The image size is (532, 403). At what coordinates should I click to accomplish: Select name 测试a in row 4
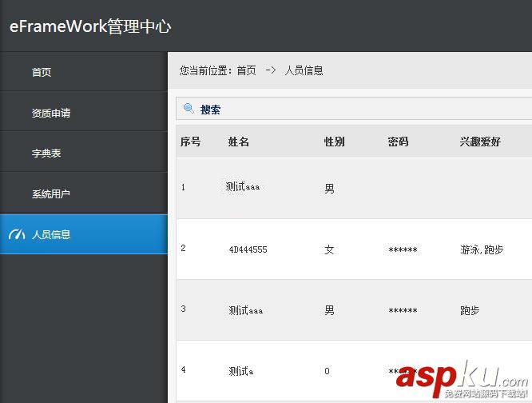click(x=241, y=371)
